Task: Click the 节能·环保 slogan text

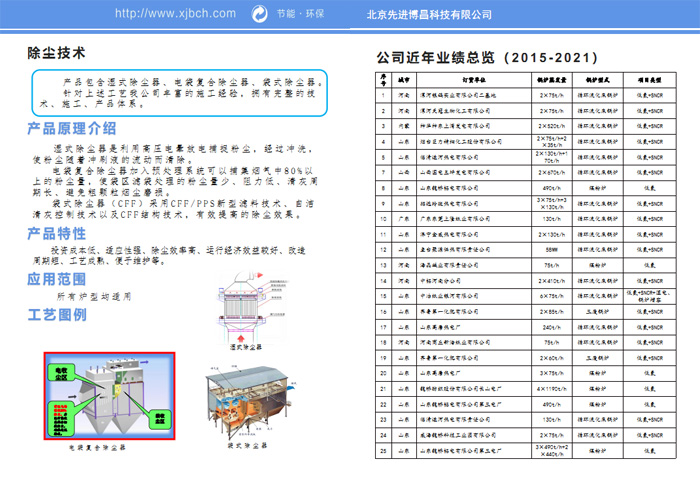Action: click(x=302, y=15)
